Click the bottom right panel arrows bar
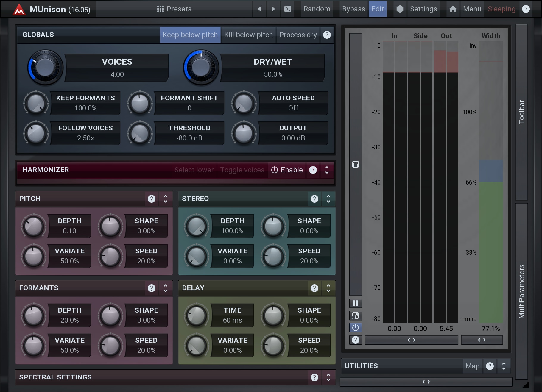Screen dimensions: 542x392 426,382
